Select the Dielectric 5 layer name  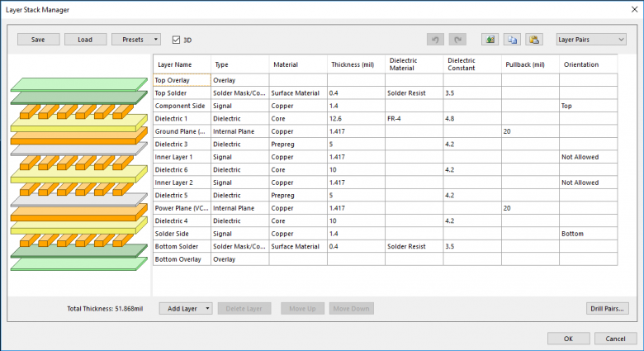pos(182,195)
